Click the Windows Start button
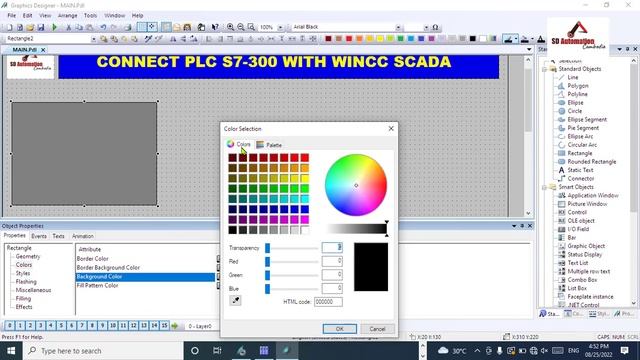 tap(11, 351)
